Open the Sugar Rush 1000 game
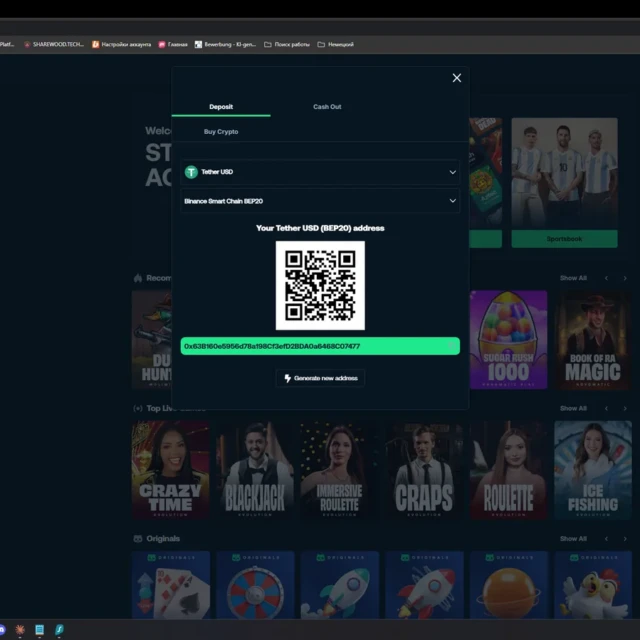The width and height of the screenshot is (640, 640). click(x=508, y=340)
